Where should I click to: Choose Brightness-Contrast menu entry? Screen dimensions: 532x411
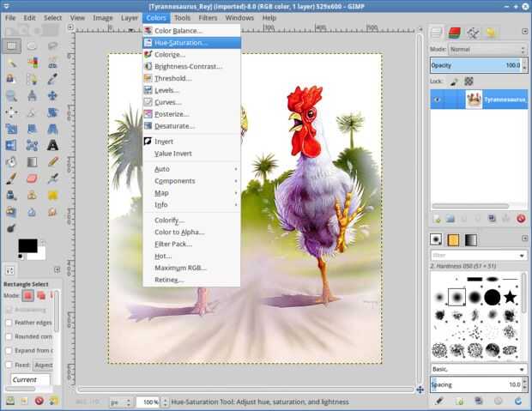tap(191, 67)
